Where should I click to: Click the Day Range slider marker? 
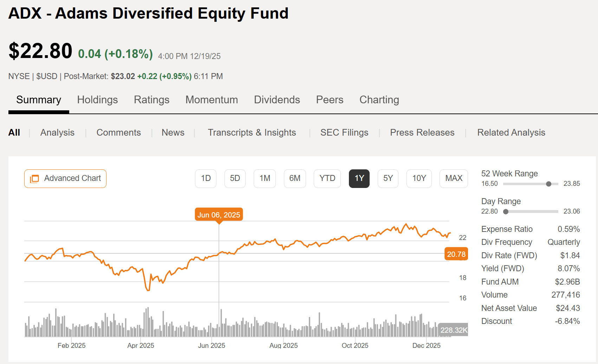(x=506, y=212)
